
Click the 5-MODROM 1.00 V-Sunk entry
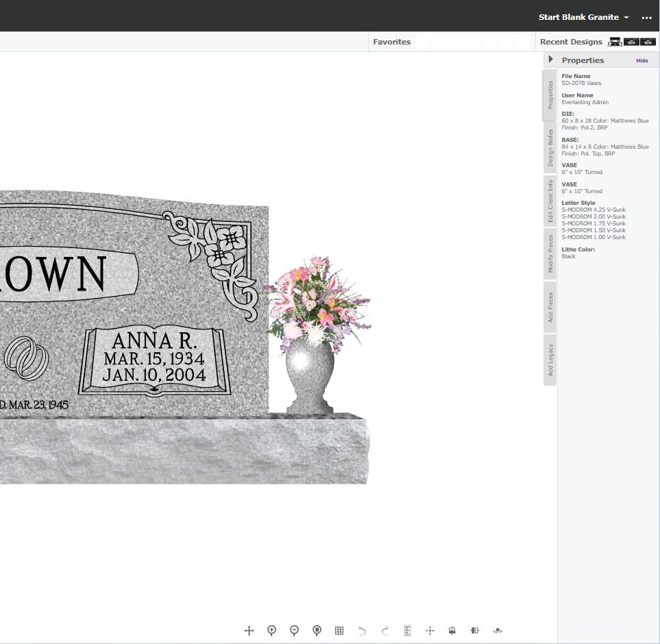(594, 237)
